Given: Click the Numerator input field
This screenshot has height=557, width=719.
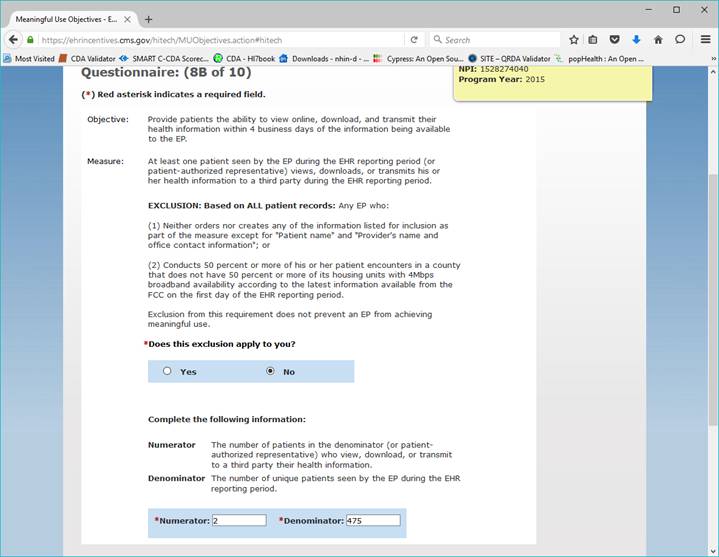Looking at the screenshot, I should [x=239, y=521].
